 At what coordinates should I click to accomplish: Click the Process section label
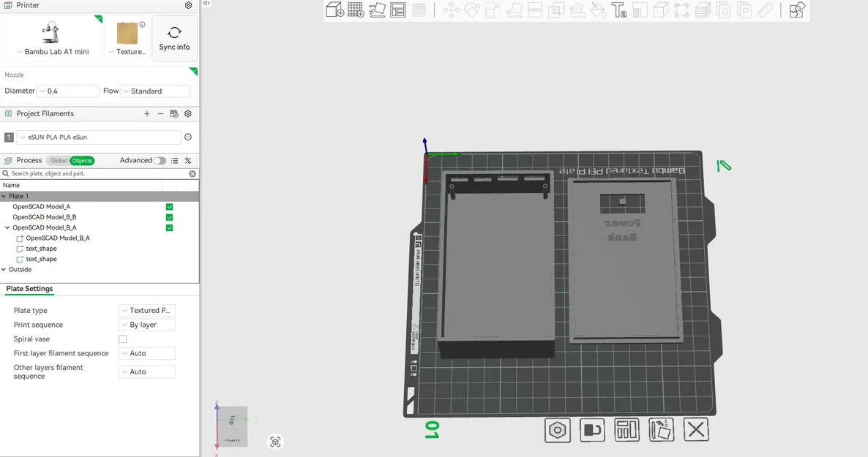29,160
